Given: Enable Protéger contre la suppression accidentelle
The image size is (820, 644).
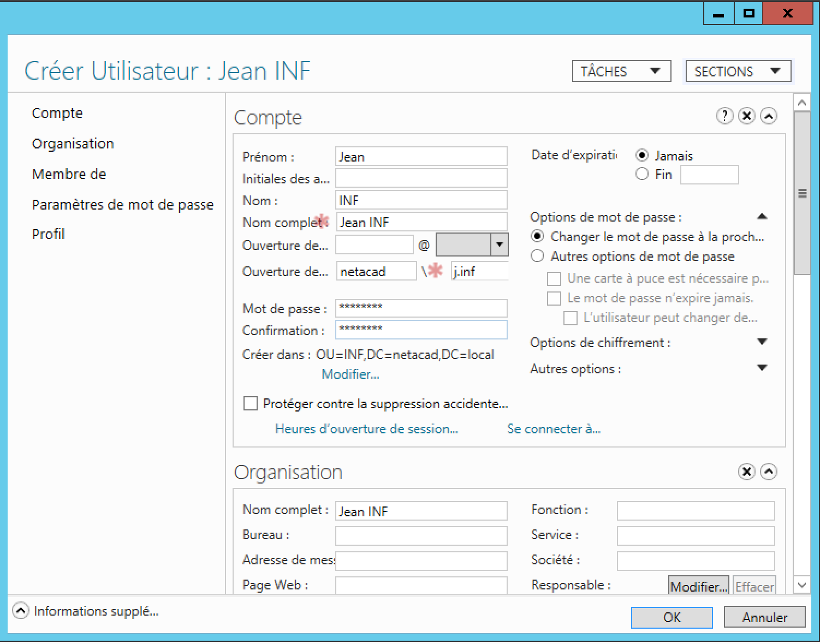Looking at the screenshot, I should point(250,403).
